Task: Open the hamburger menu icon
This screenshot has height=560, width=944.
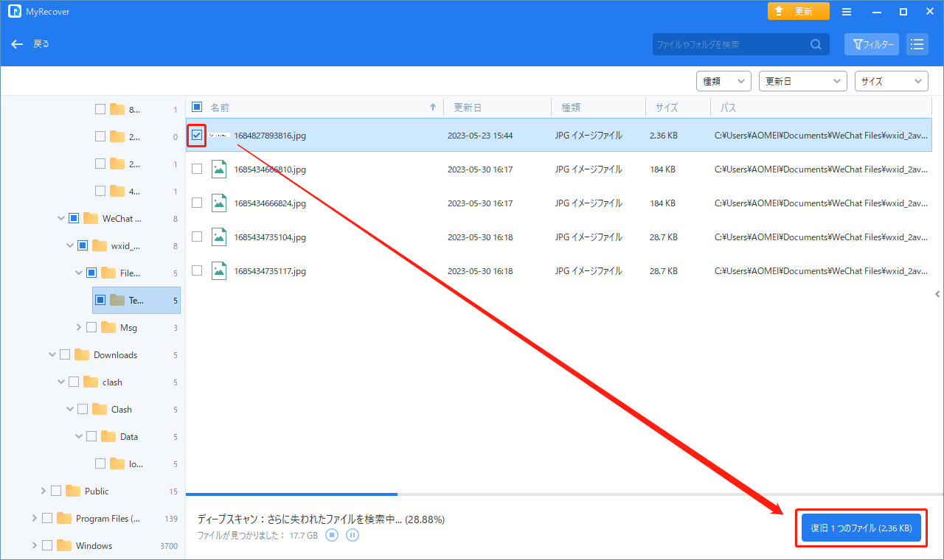Action: 847,12
